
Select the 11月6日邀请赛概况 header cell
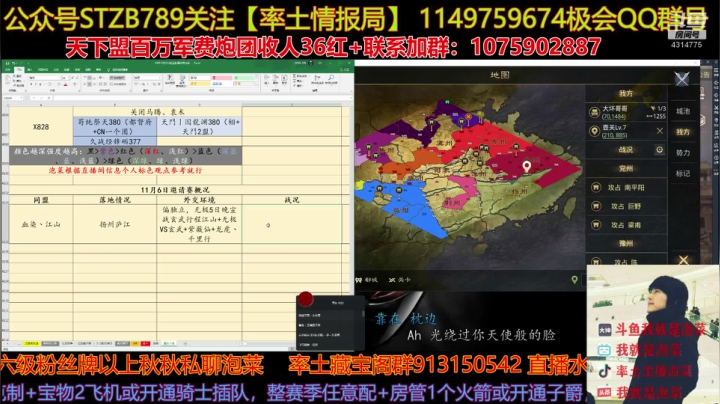175,190
